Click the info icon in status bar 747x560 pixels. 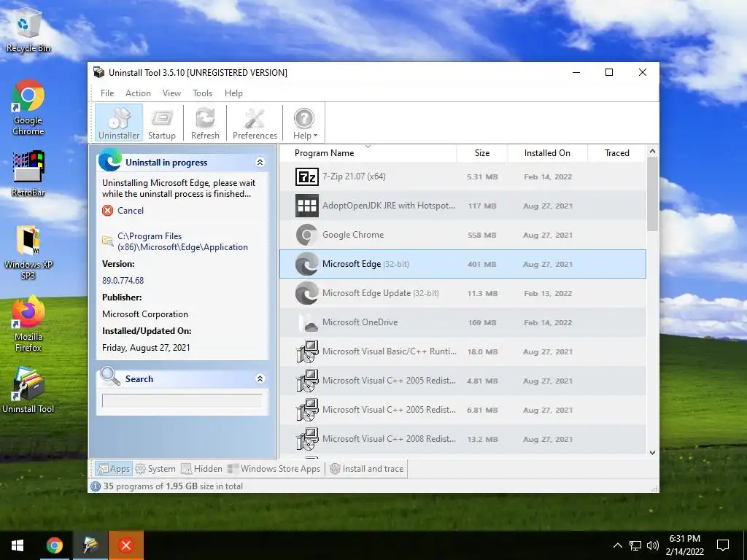[x=96, y=486]
